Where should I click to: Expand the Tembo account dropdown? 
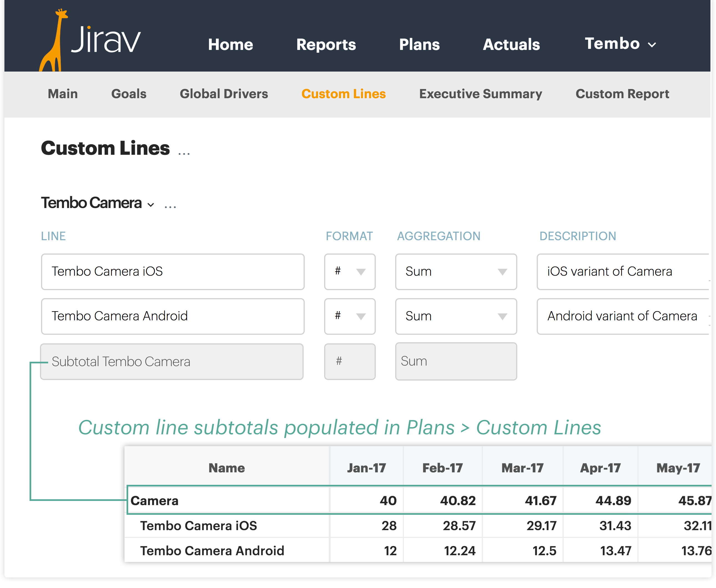[x=621, y=44]
